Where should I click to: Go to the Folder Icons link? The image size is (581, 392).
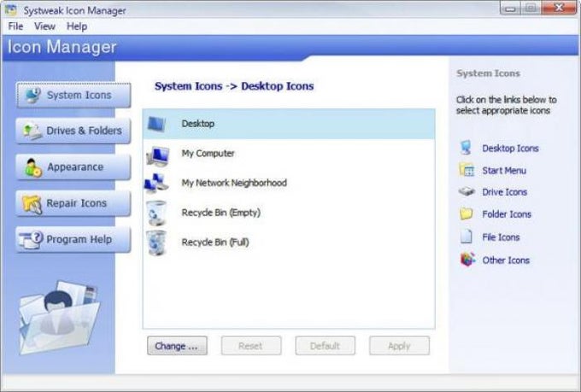507,214
